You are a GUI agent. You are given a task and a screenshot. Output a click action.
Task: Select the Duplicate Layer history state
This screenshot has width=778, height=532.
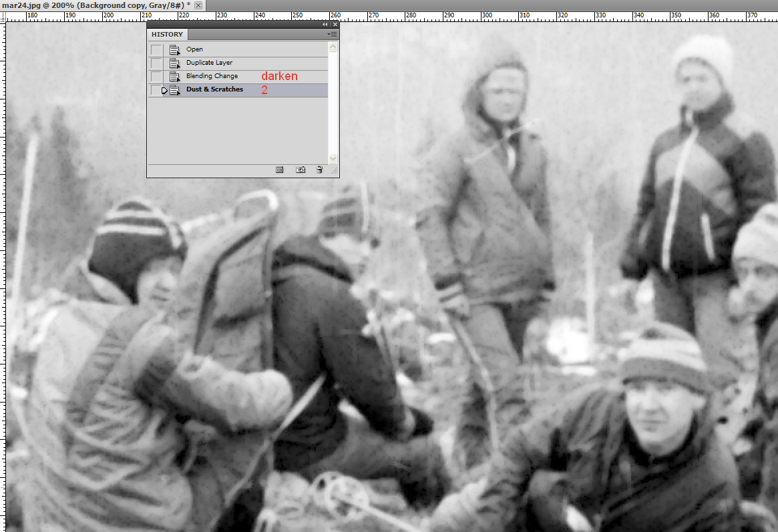(x=238, y=63)
